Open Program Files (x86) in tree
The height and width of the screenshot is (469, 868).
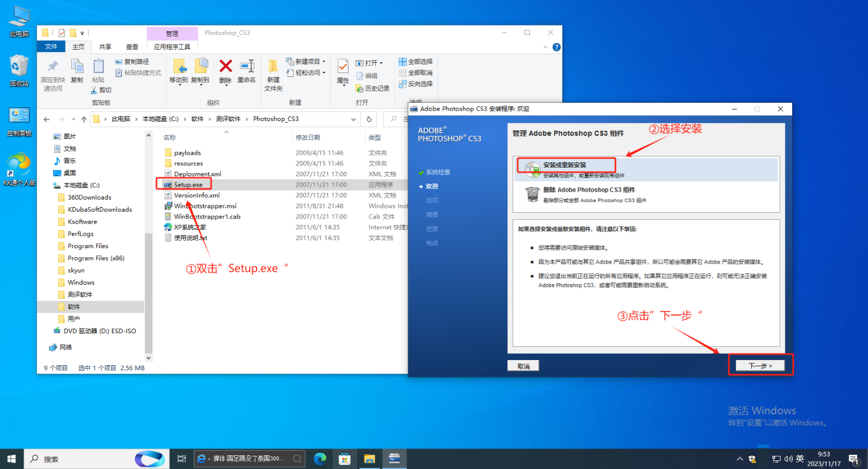coord(96,258)
